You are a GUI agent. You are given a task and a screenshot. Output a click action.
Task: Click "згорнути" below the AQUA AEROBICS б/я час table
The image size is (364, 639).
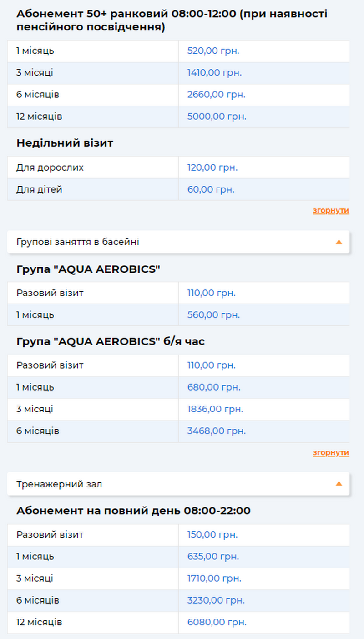(331, 453)
